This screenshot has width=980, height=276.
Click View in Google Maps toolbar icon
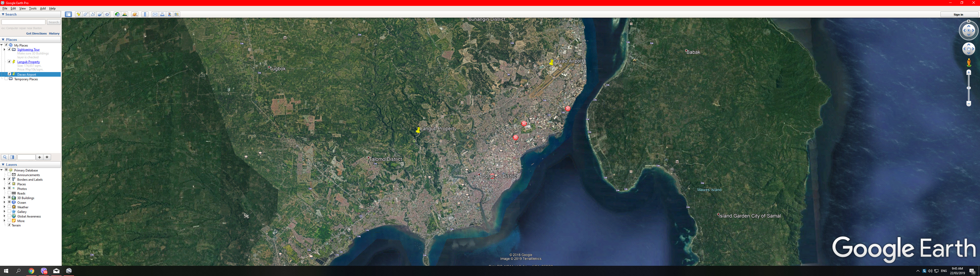pyautogui.click(x=177, y=15)
